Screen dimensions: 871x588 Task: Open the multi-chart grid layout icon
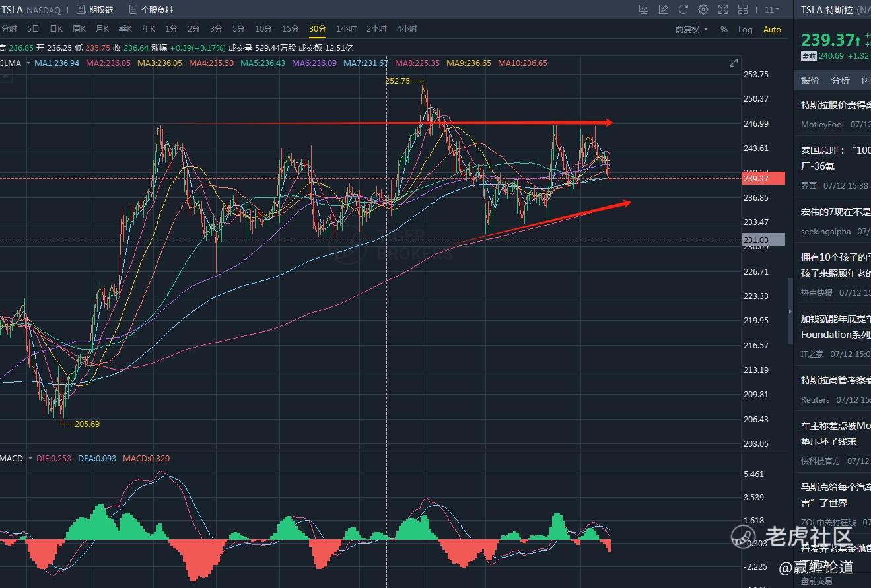743,10
